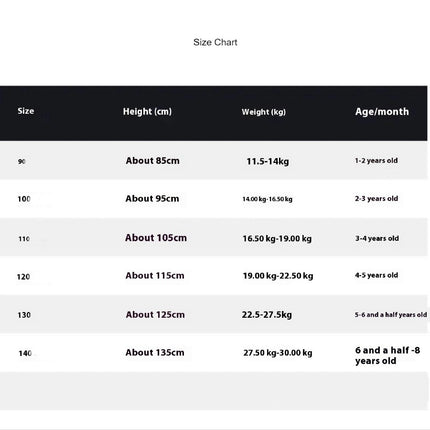Click the 11.5-14kg weight cell

tap(268, 161)
